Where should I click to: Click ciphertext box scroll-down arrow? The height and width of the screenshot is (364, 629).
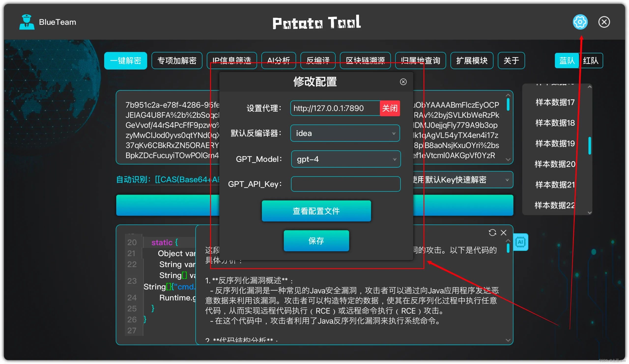[508, 159]
